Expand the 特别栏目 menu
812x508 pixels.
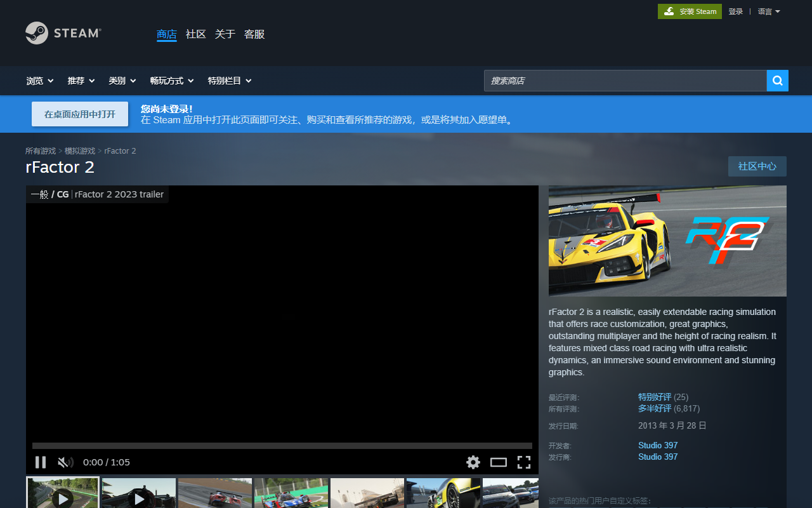click(x=230, y=81)
